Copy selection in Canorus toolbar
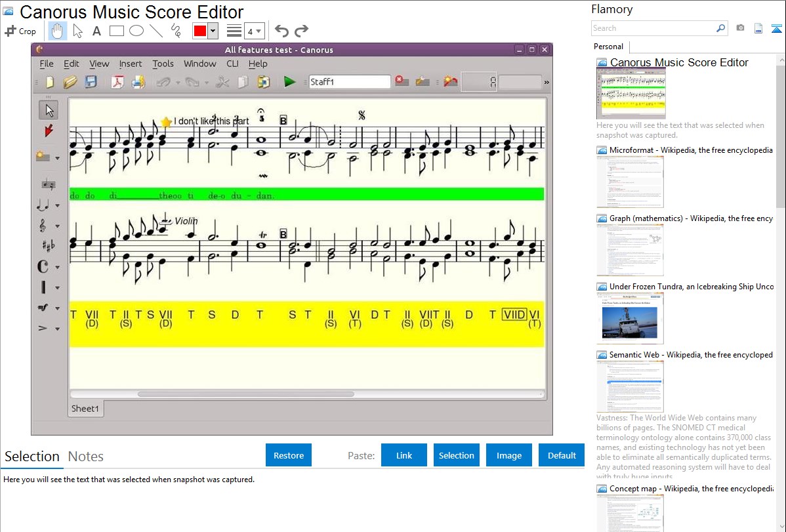 pyautogui.click(x=243, y=82)
